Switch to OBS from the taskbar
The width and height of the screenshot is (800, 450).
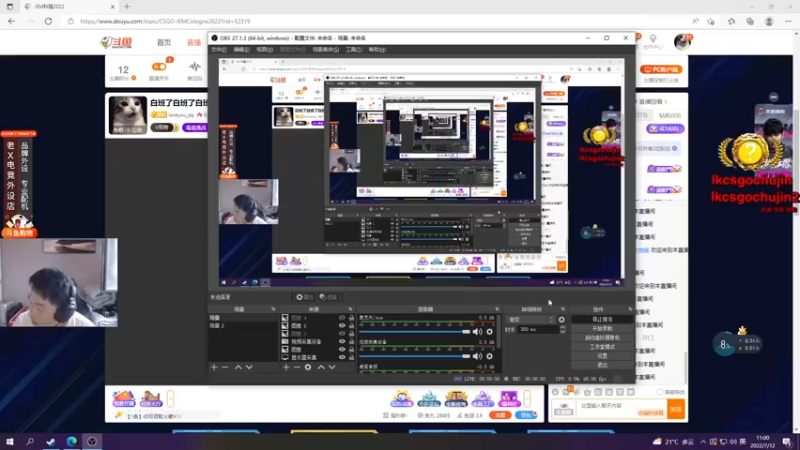tap(92, 441)
